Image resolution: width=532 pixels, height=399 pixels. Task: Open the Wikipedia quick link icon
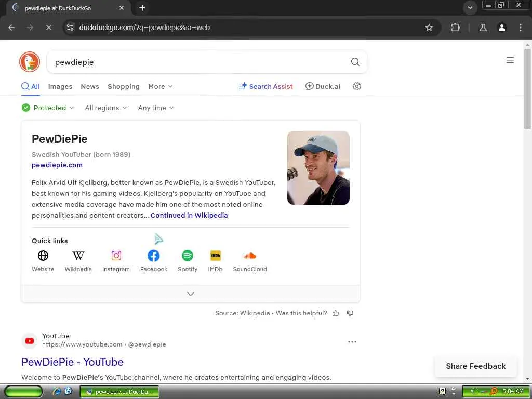(x=78, y=256)
